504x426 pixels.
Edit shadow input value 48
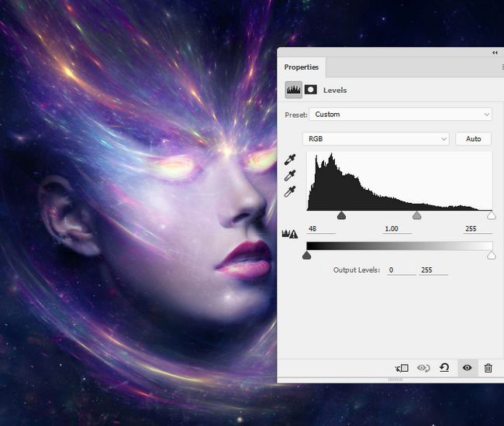click(x=321, y=228)
